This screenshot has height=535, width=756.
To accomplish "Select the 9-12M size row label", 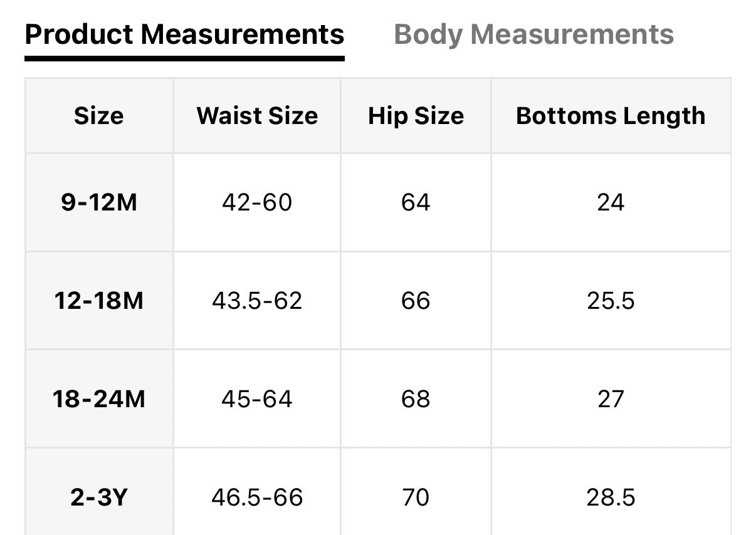I will click(x=99, y=202).
